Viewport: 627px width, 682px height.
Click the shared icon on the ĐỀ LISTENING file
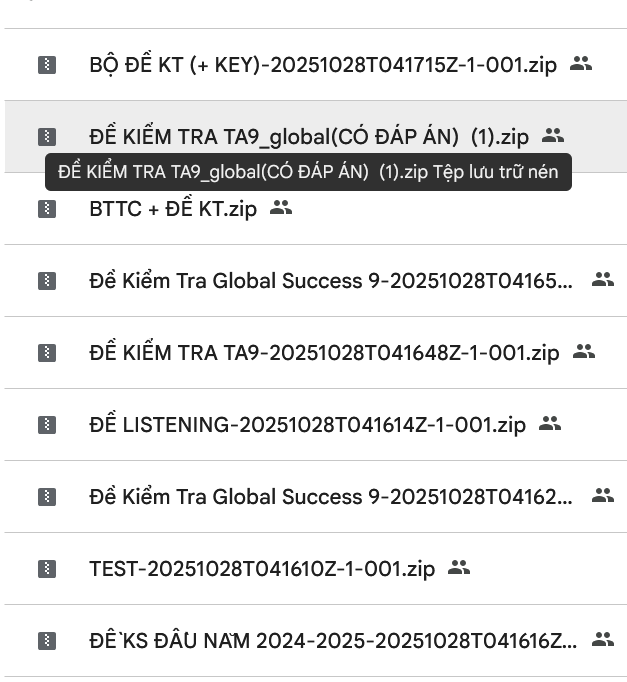pyautogui.click(x=550, y=424)
